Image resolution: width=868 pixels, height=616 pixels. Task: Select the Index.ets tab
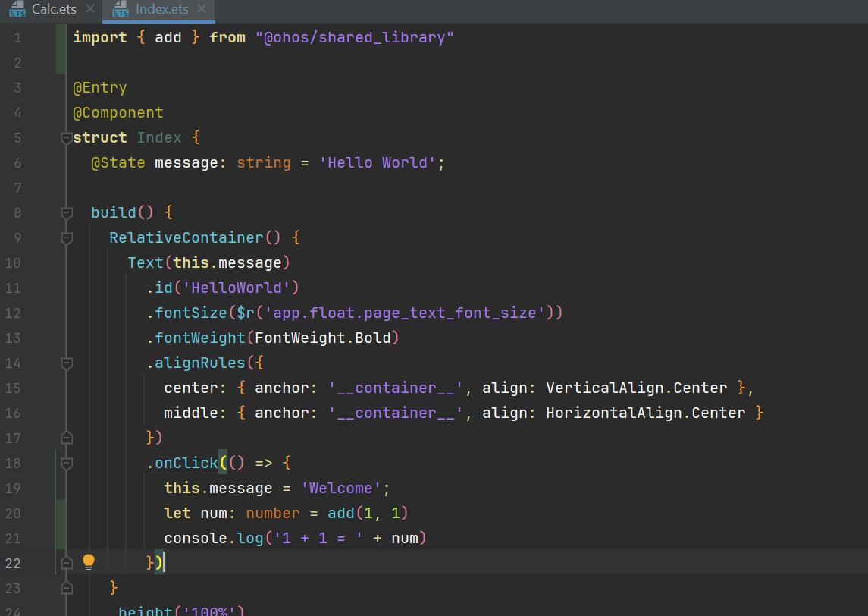(160, 9)
